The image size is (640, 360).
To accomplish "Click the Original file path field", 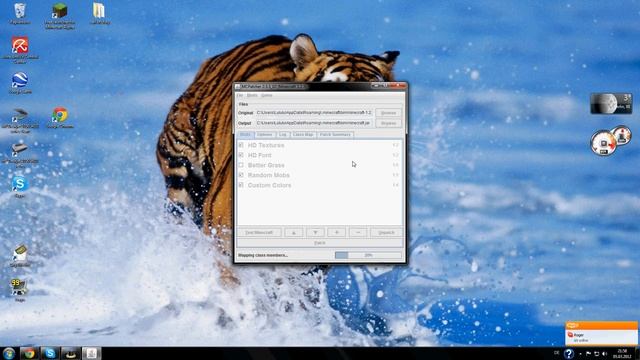I will coord(314,113).
